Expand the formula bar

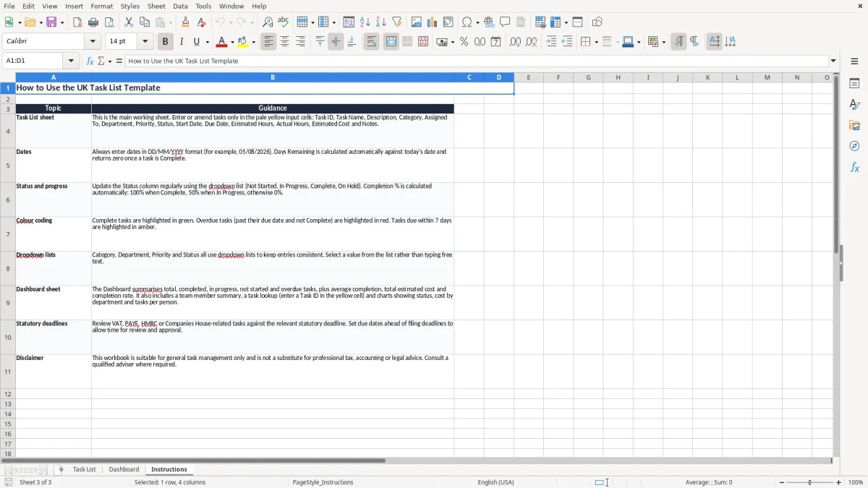(x=833, y=61)
